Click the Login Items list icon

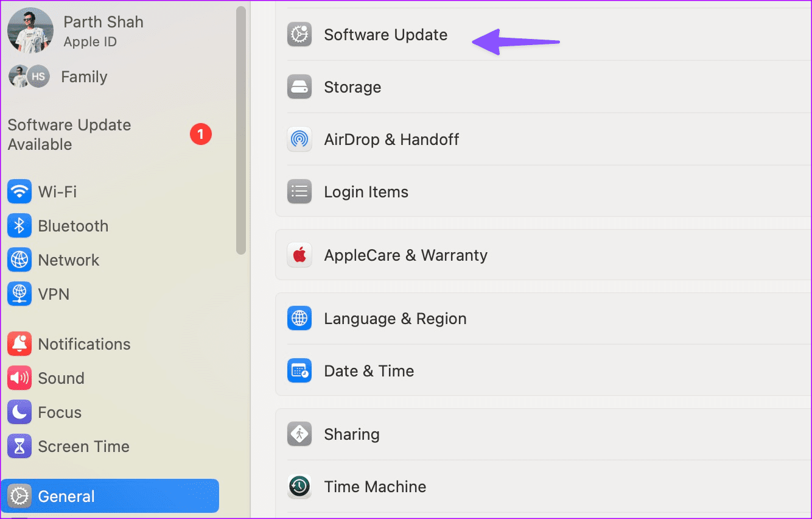coord(299,191)
